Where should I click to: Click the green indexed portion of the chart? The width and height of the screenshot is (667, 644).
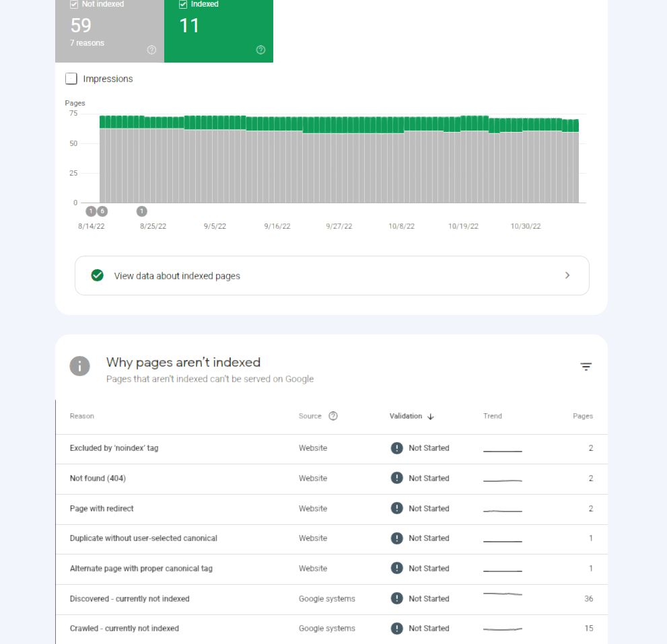339,124
